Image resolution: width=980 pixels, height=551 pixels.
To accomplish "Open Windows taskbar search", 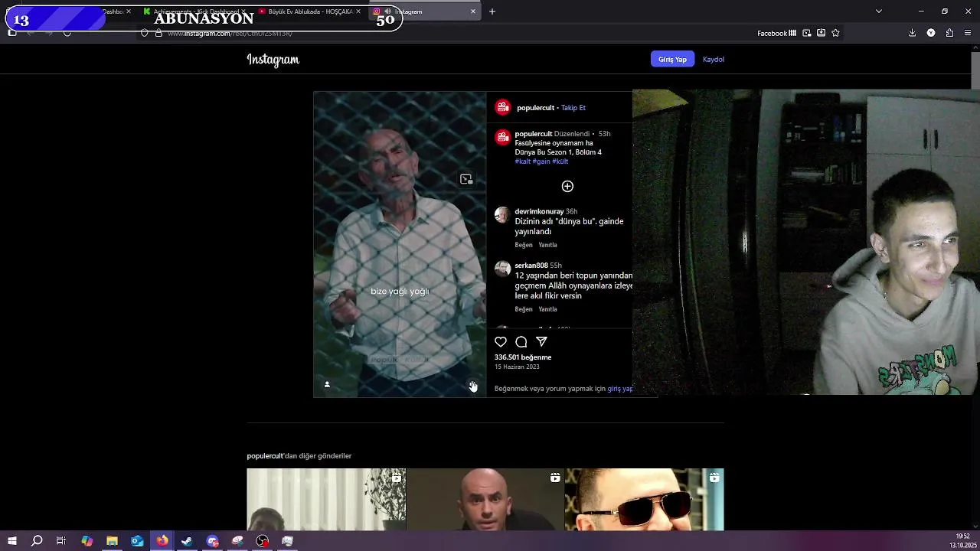I will pyautogui.click(x=37, y=541).
